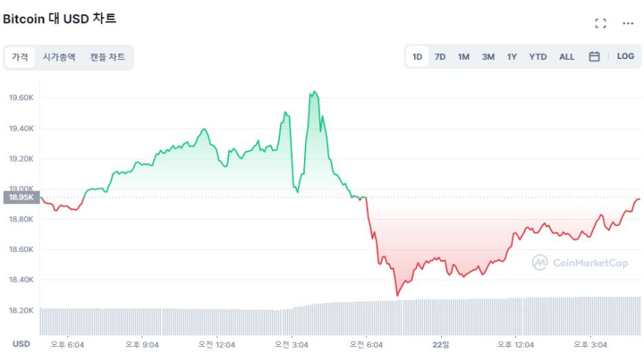
Task: Open the 캔들 차트 tab
Action: point(107,57)
